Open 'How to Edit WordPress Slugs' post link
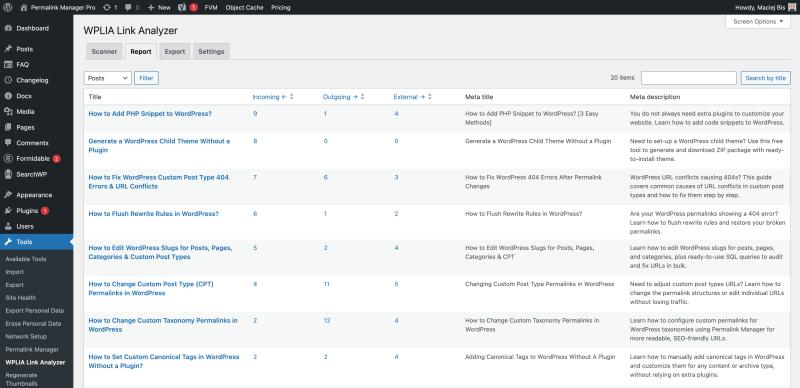 pyautogui.click(x=160, y=252)
